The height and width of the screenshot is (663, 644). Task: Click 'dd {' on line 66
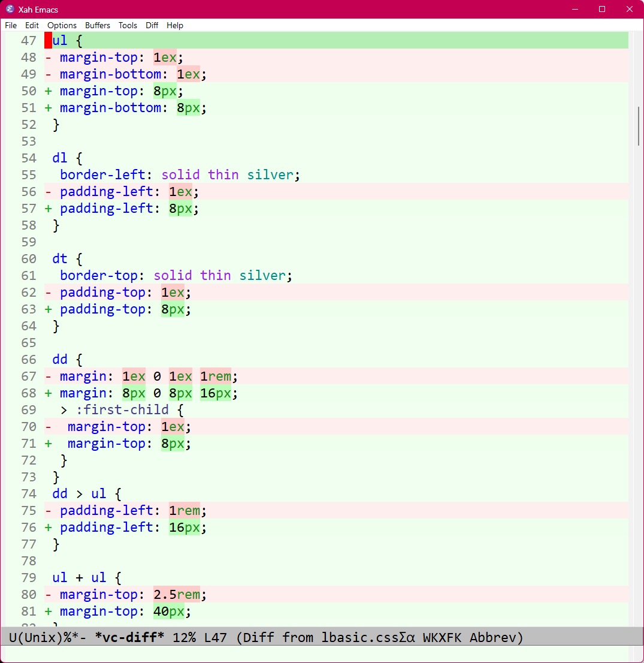67,360
